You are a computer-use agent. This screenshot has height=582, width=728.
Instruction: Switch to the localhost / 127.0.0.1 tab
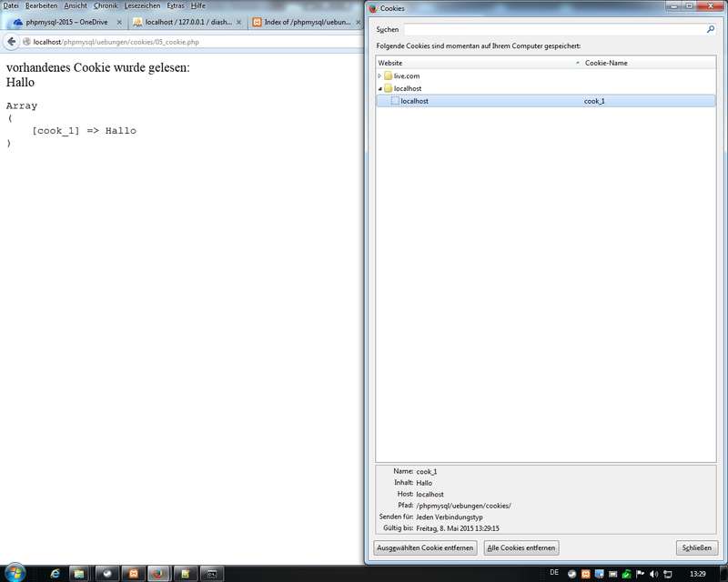pyautogui.click(x=187, y=22)
